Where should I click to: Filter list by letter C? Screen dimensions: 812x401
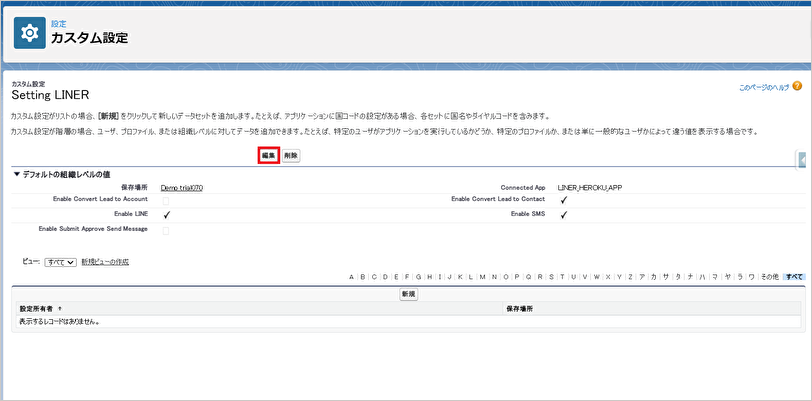[x=374, y=277]
